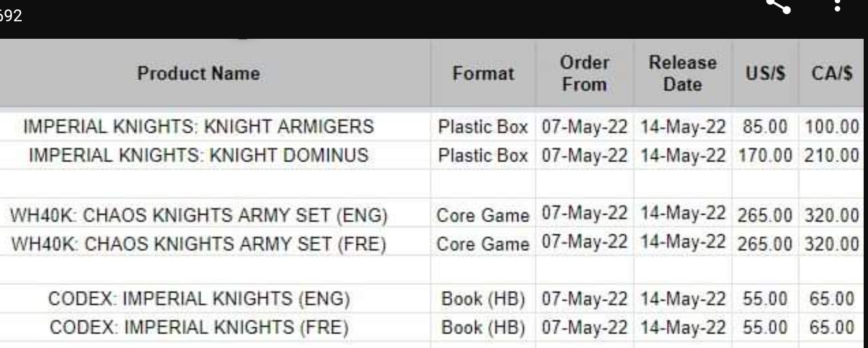868x348 pixels.
Task: Select the 100.00 CA price cell
Action: (x=831, y=127)
